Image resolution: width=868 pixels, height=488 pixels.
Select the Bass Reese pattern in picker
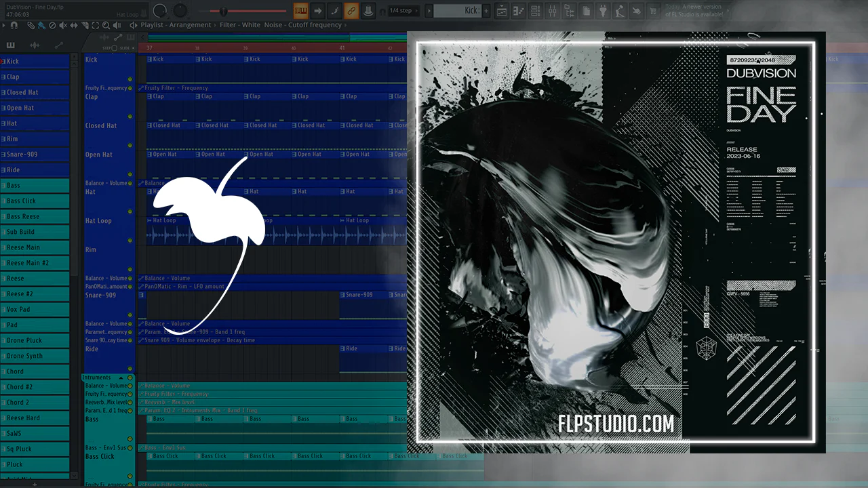coord(35,216)
